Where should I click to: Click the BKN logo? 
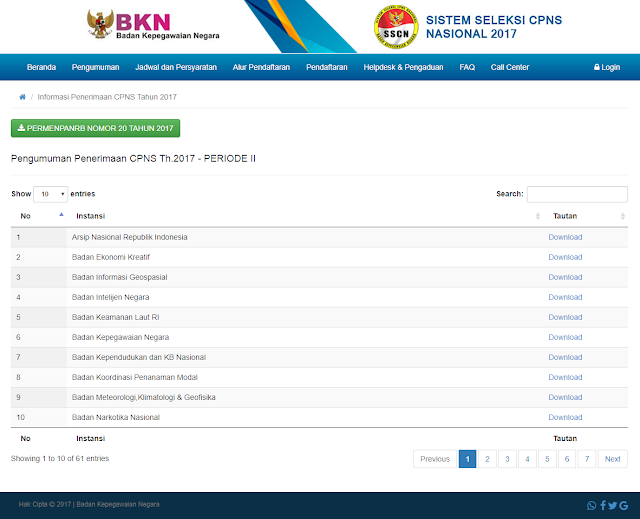[153, 25]
